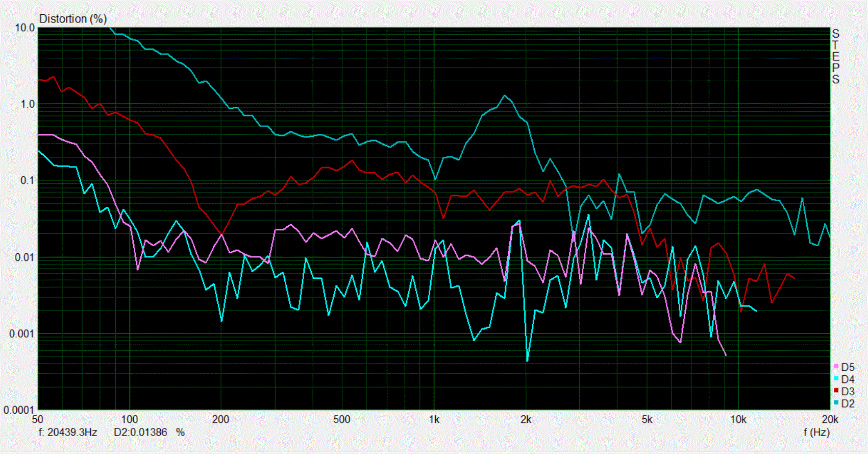Click the D4 curve lowest dip at 2 kHz
The image size is (868, 454).
coord(527,361)
